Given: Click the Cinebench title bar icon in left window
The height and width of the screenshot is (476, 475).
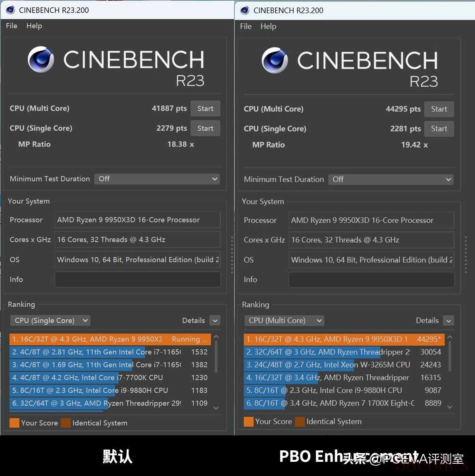Looking at the screenshot, I should [10, 10].
